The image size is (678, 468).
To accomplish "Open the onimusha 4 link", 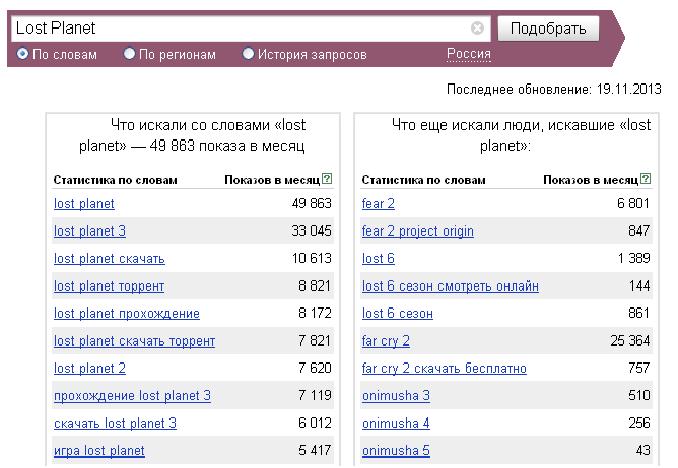I will point(396,423).
